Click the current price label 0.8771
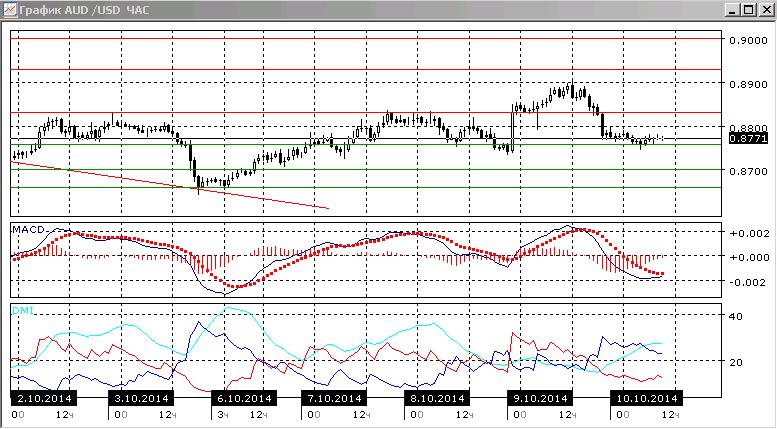777x429 pixels. tap(748, 139)
